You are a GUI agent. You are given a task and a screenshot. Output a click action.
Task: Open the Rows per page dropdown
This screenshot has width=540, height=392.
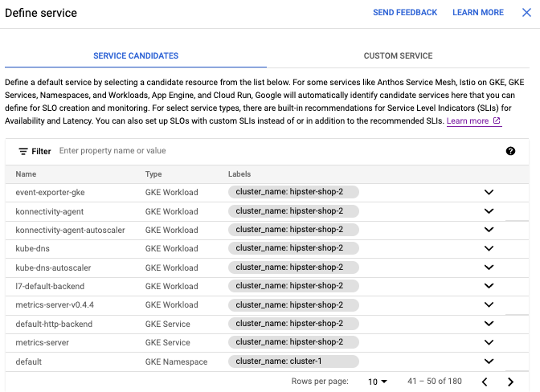378,382
